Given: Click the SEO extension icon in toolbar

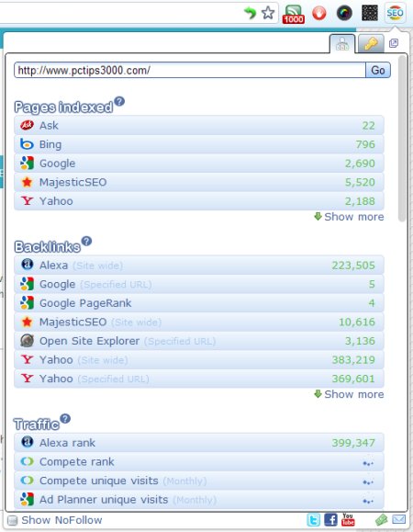Looking at the screenshot, I should click(x=395, y=14).
